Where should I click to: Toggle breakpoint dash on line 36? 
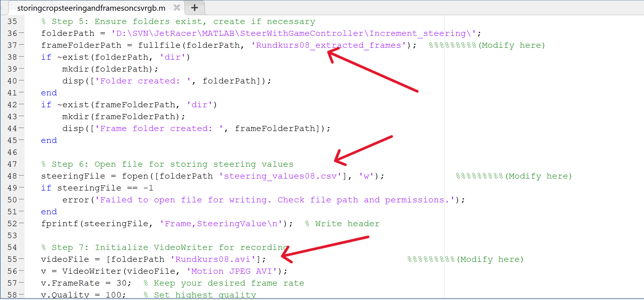[22, 33]
